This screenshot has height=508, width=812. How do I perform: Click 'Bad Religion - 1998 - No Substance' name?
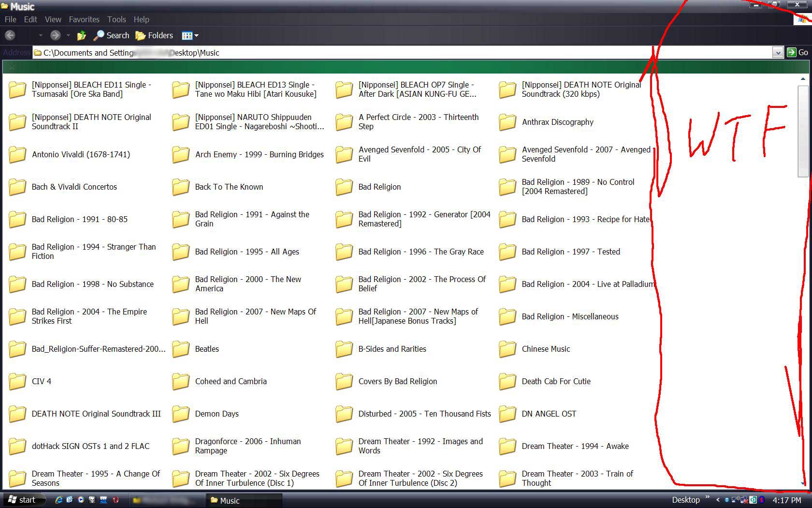[93, 284]
